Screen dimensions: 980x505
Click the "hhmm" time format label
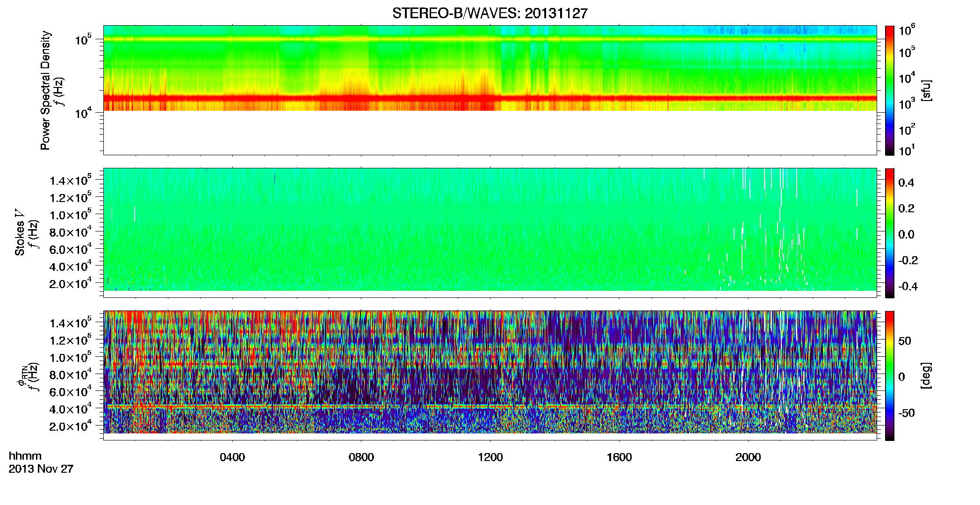coord(25,456)
